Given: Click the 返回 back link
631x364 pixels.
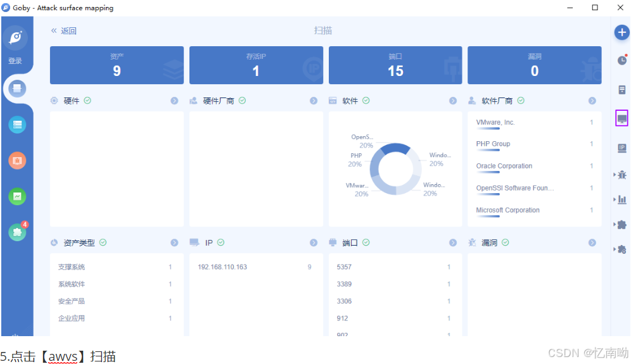Looking at the screenshot, I should click(63, 31).
